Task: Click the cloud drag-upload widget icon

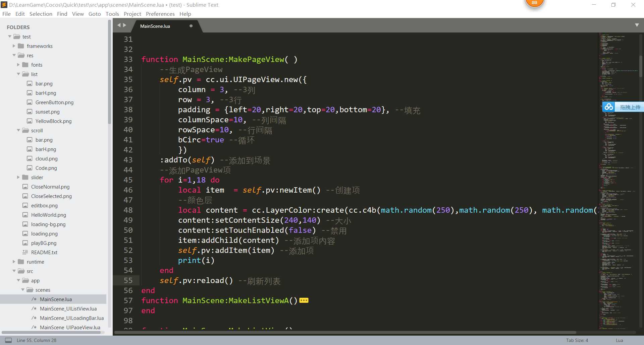Action: (609, 107)
